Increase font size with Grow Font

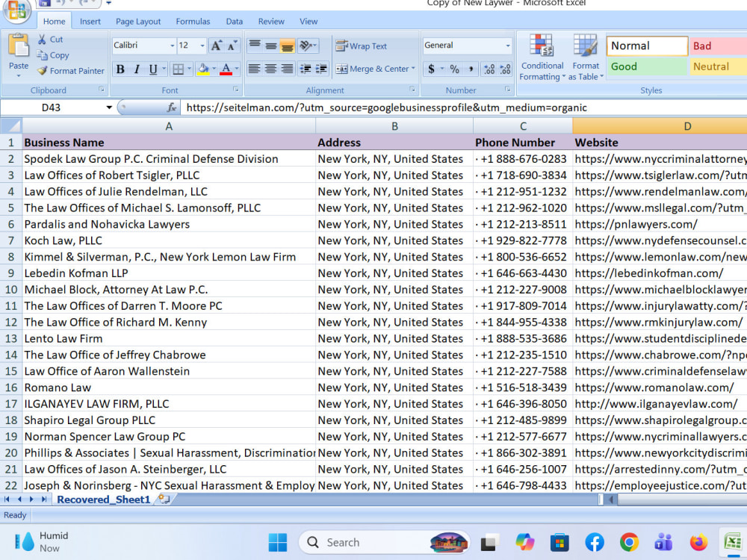pyautogui.click(x=216, y=46)
